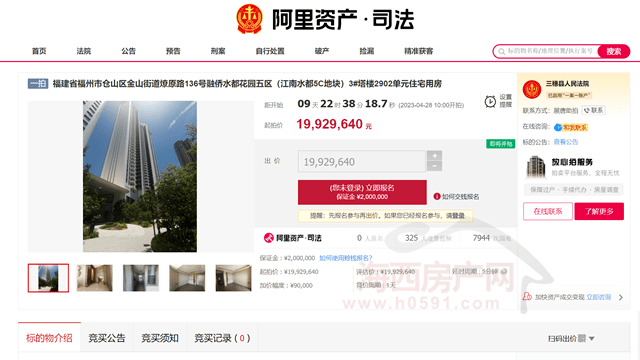Click the 保障过户·手续代办·房屋调查 banner

click(x=573, y=189)
